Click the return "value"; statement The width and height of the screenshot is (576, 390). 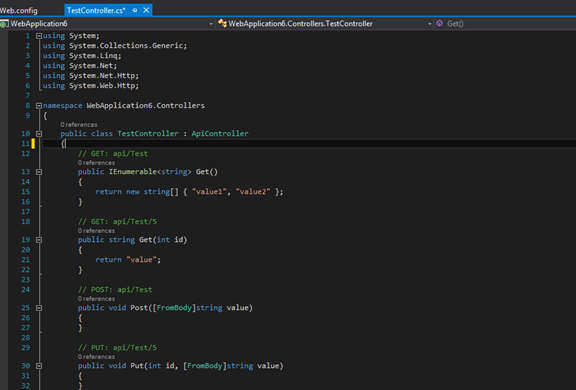point(128,260)
